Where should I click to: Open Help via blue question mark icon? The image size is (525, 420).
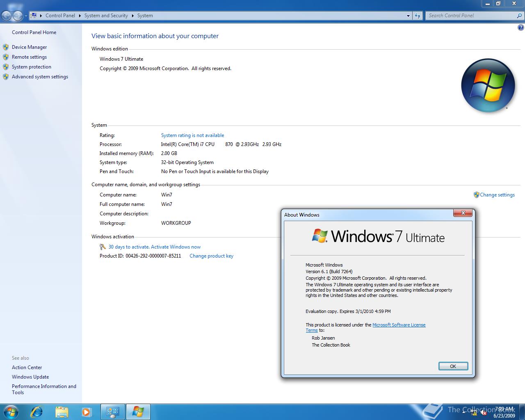521,28
